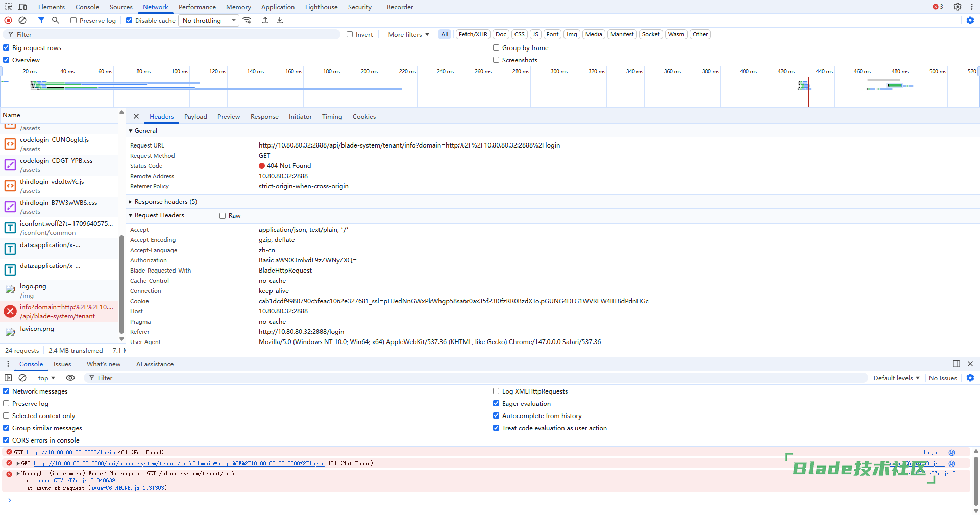Open network conditions wifi icon
980x515 pixels.
tap(247, 20)
